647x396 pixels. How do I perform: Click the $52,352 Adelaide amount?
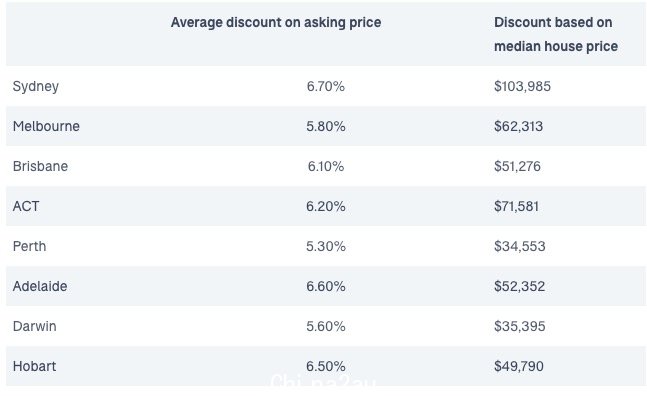519,286
